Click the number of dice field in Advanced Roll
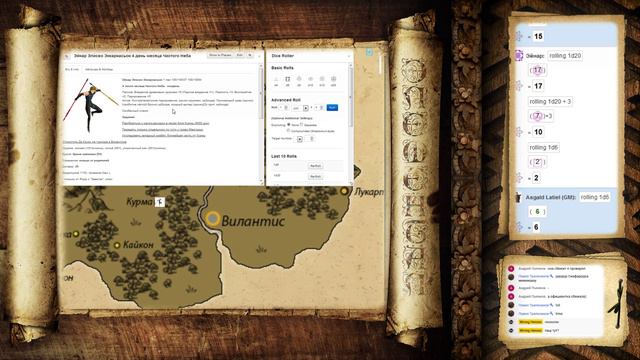The height and width of the screenshot is (360, 640). point(285,108)
